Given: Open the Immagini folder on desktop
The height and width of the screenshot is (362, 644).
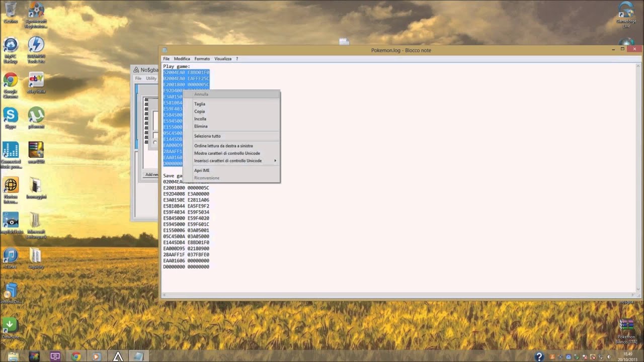Looking at the screenshot, I should 36,188.
